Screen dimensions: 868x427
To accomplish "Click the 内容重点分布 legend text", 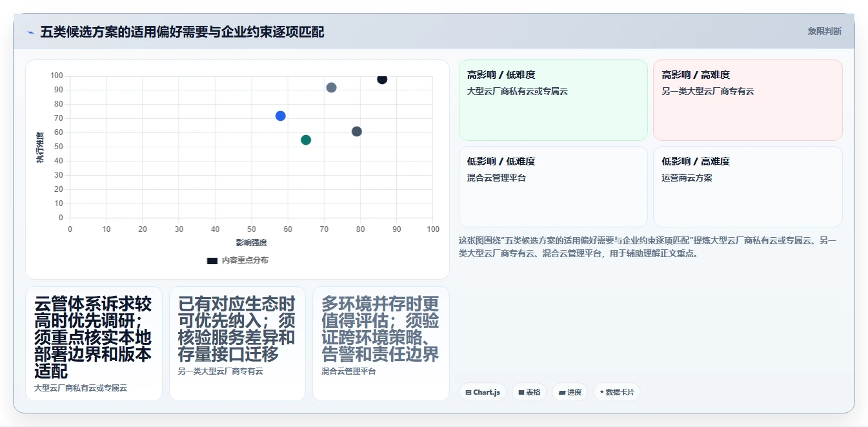I will tap(245, 260).
